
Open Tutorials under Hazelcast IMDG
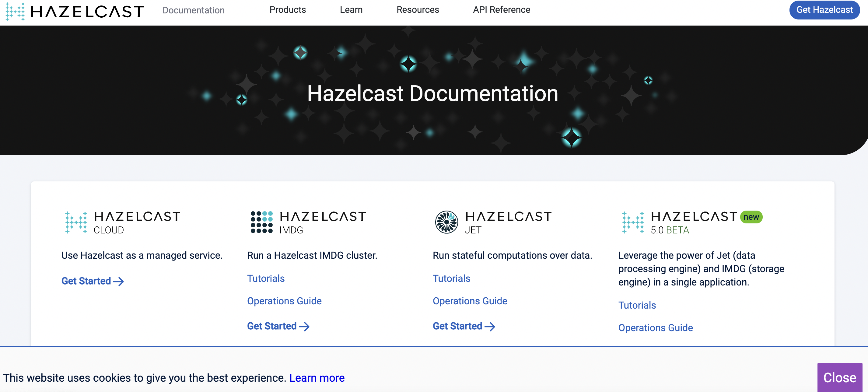tap(266, 278)
